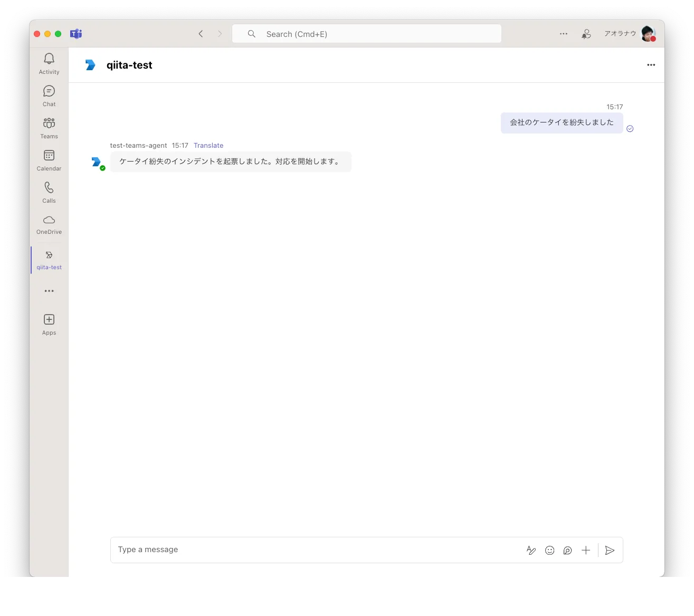Open profile avatar menu
Screen dimensions: 694x616
[x=649, y=34]
